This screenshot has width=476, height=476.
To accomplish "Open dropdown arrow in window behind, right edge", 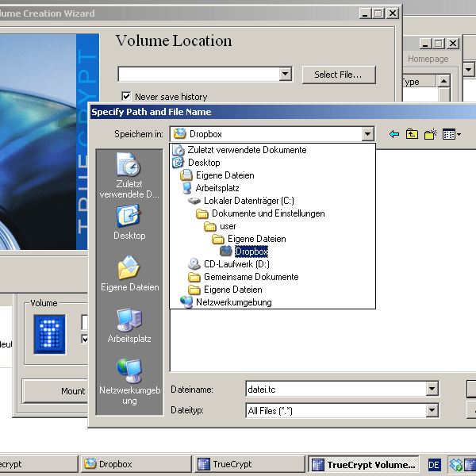I will click(469, 70).
